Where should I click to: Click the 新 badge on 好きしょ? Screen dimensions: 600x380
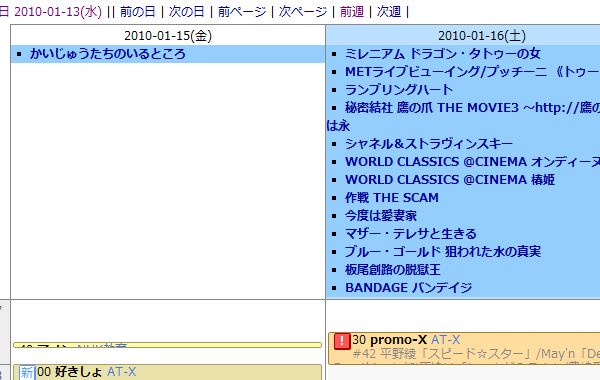point(27,372)
